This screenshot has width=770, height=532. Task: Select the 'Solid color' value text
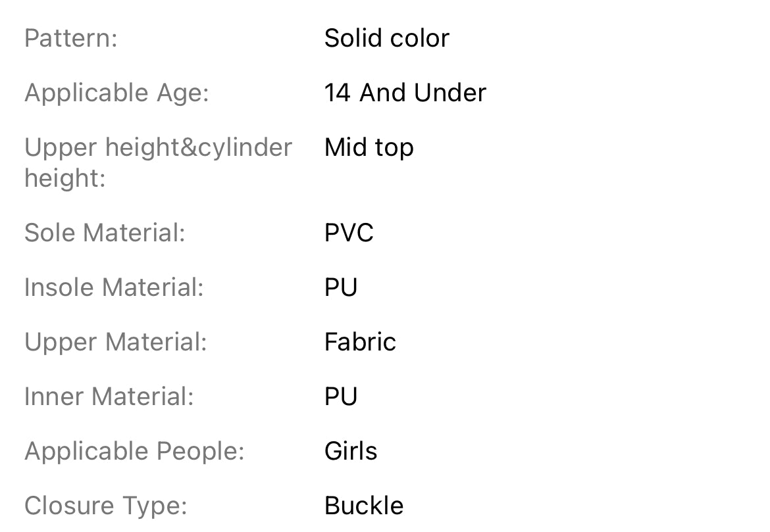point(386,38)
